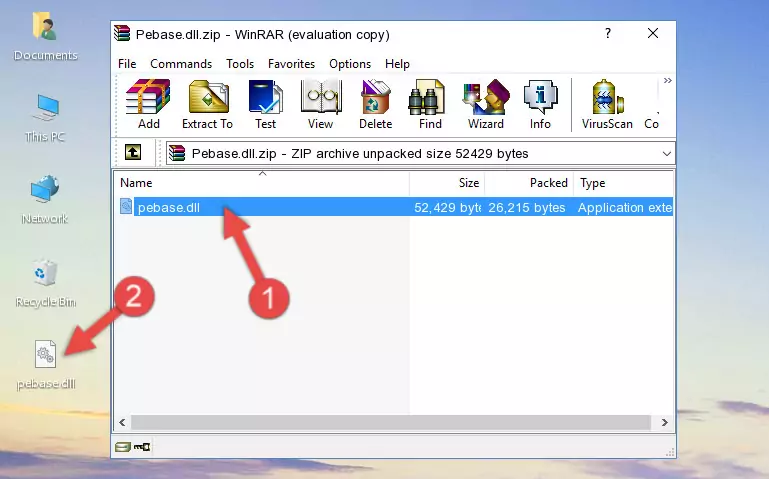Screen dimensions: 769x479
Task: Open the File menu
Action: (x=127, y=64)
